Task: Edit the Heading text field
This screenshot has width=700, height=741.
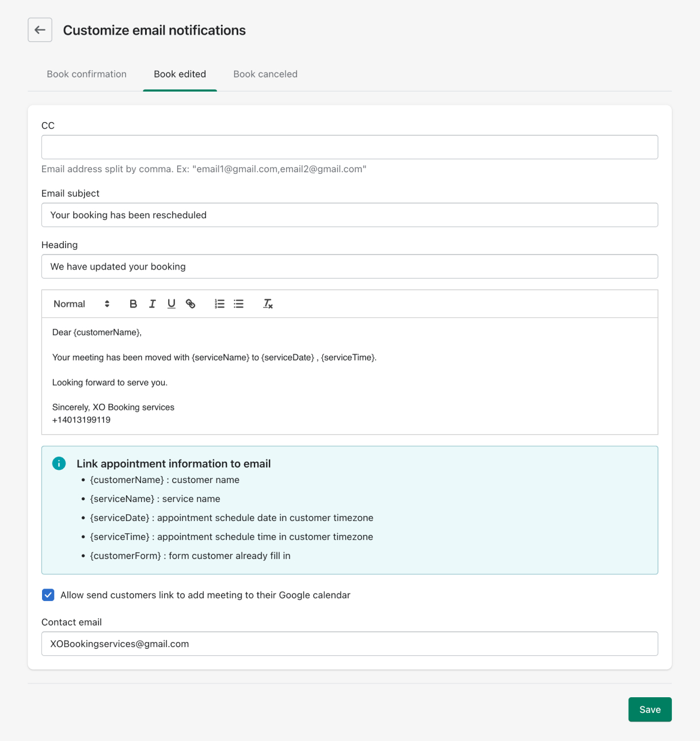Action: (349, 267)
